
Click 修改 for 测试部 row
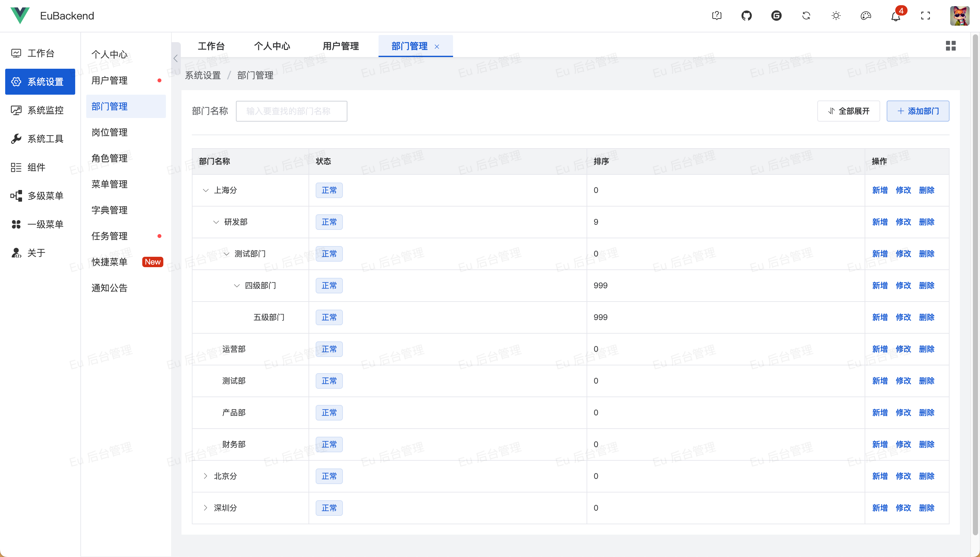903,381
